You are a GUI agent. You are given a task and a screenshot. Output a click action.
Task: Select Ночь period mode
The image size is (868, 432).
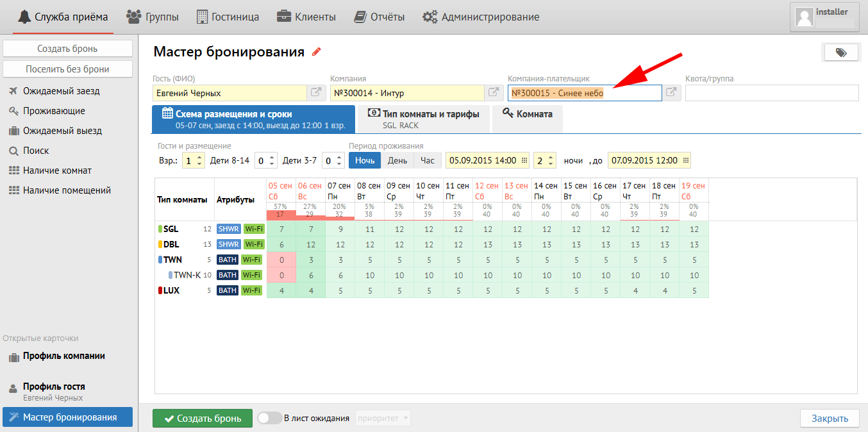pos(365,161)
